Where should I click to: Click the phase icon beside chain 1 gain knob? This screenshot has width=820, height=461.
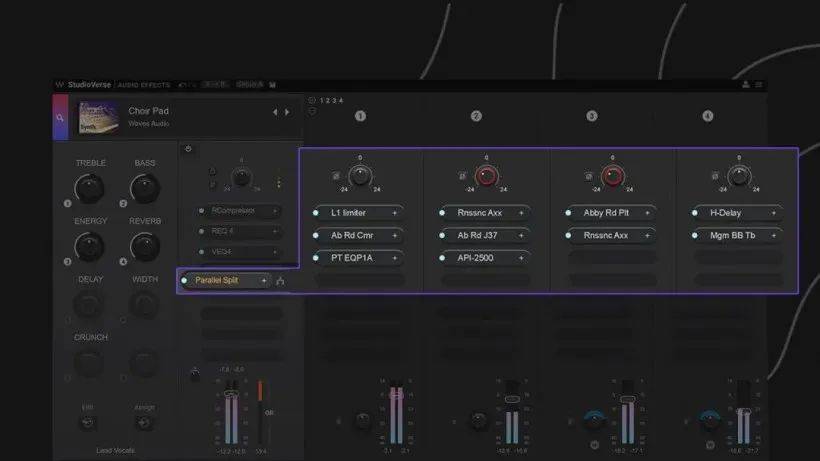point(336,176)
